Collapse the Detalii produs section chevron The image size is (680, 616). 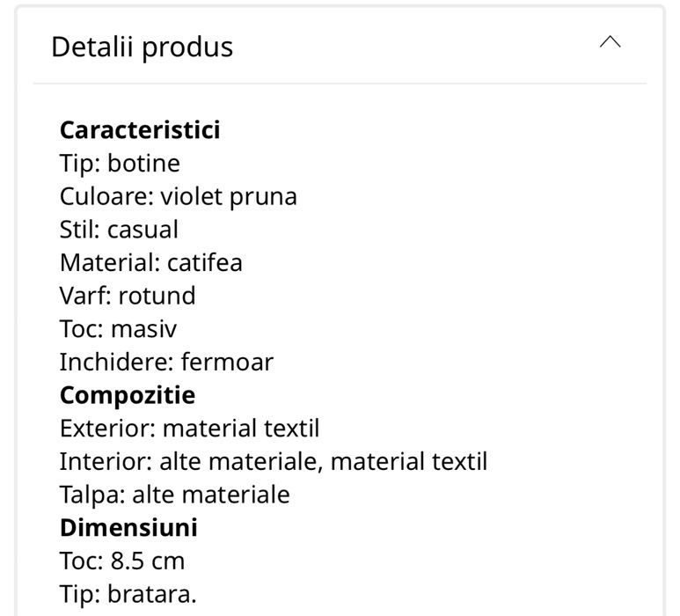(x=610, y=43)
